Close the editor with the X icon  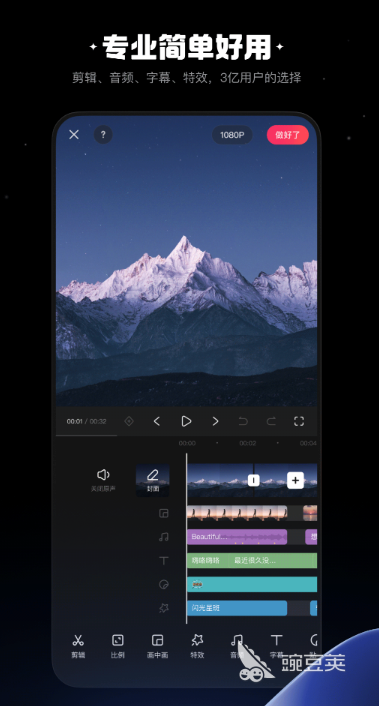[x=74, y=135]
